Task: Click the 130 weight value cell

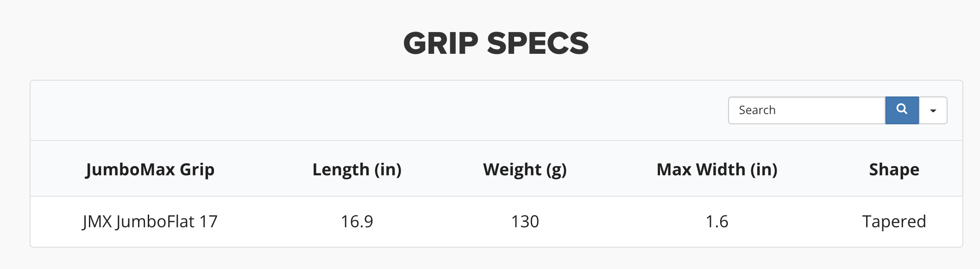Action: (525, 221)
